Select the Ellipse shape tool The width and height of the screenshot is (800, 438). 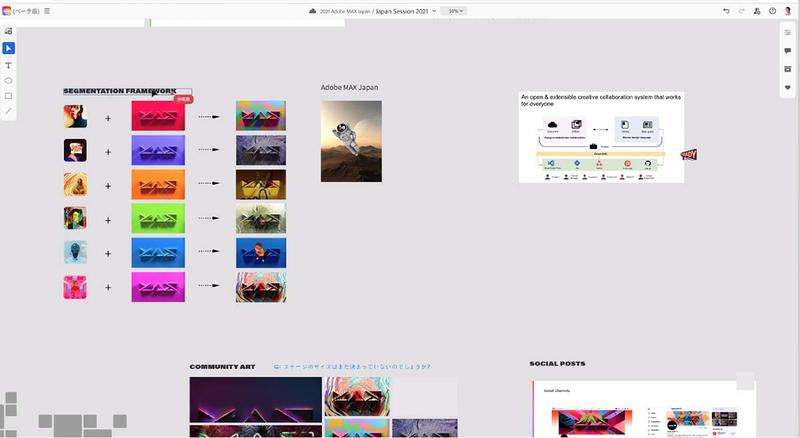pos(8,81)
